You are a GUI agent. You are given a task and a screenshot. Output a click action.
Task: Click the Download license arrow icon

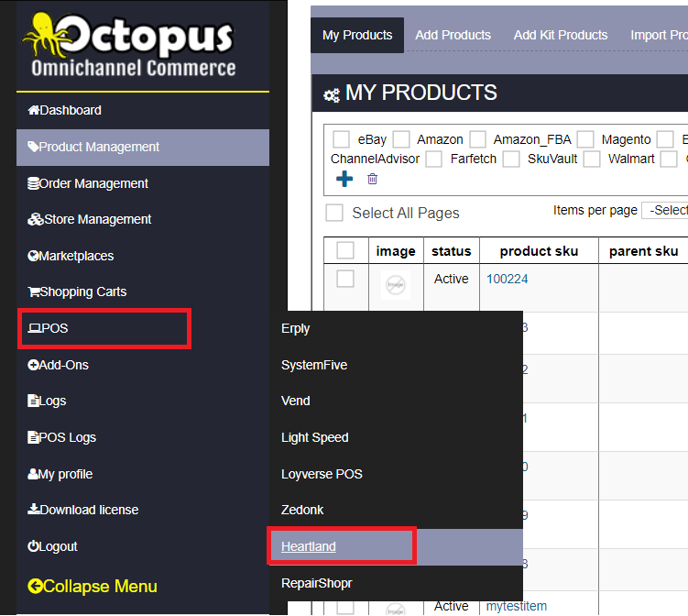coord(33,509)
